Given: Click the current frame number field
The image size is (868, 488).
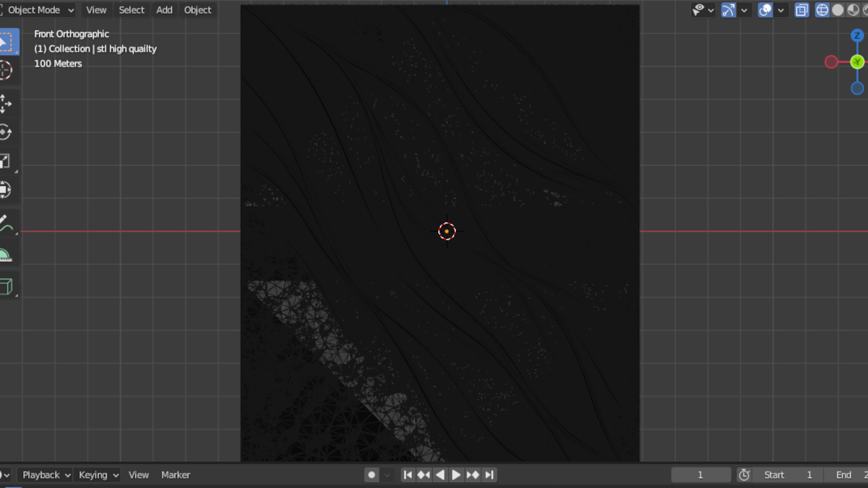Looking at the screenshot, I should pos(700,475).
